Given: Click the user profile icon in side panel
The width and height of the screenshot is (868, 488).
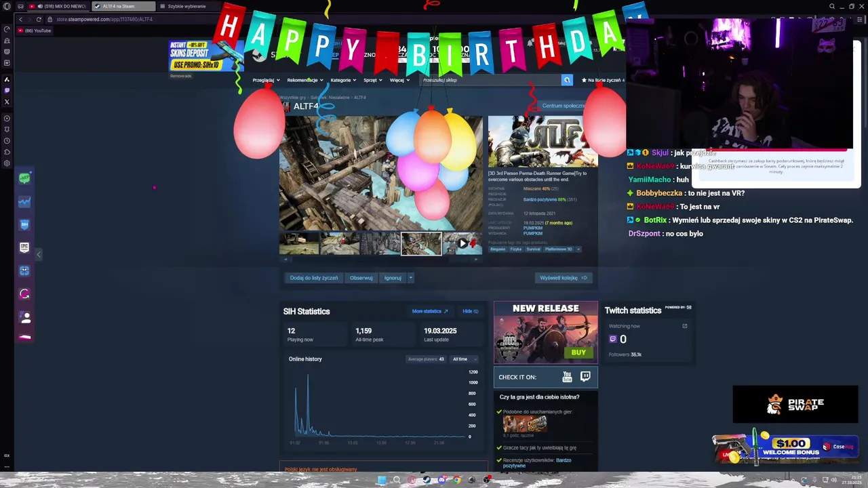Looking at the screenshot, I should 24,317.
